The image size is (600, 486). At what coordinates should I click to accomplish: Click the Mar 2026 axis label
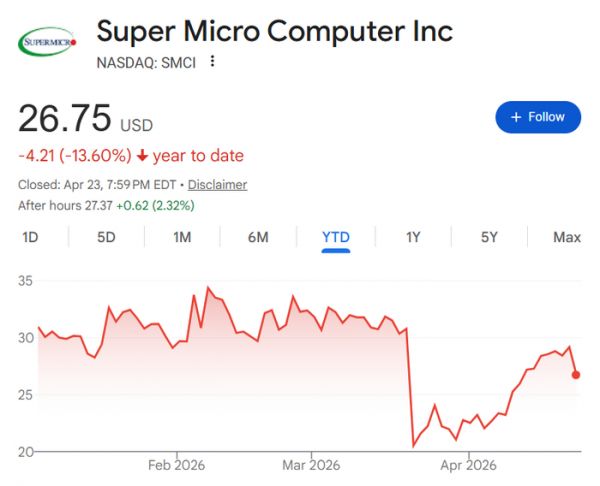[x=310, y=465]
